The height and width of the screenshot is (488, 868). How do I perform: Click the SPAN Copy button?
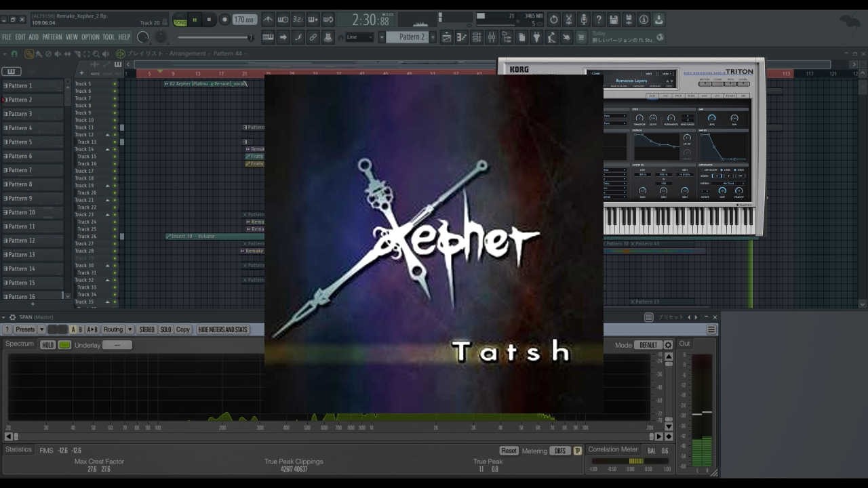(183, 329)
